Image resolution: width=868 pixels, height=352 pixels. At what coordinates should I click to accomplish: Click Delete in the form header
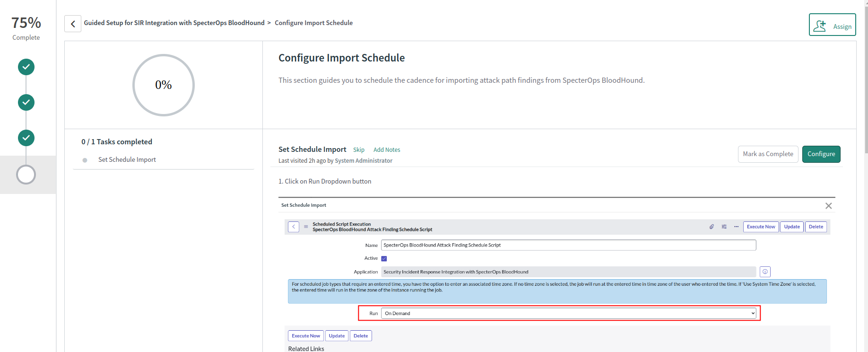816,227
